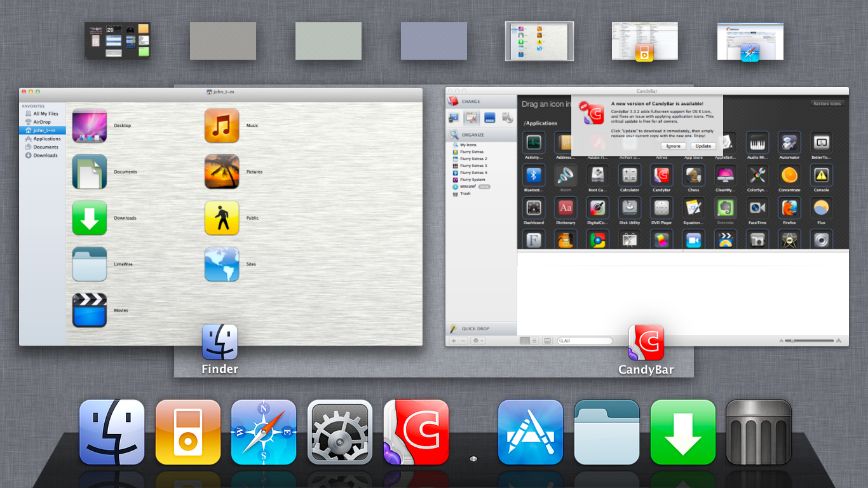Select Downloads in the Finder sidebar

[x=42, y=155]
